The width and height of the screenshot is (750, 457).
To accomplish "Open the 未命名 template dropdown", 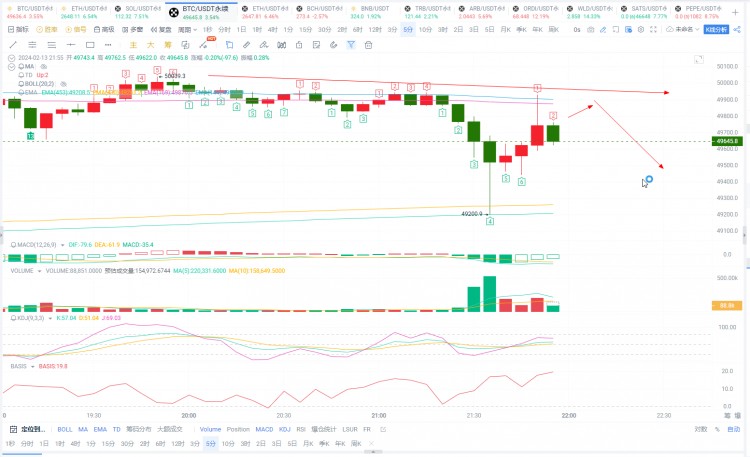I will point(683,30).
